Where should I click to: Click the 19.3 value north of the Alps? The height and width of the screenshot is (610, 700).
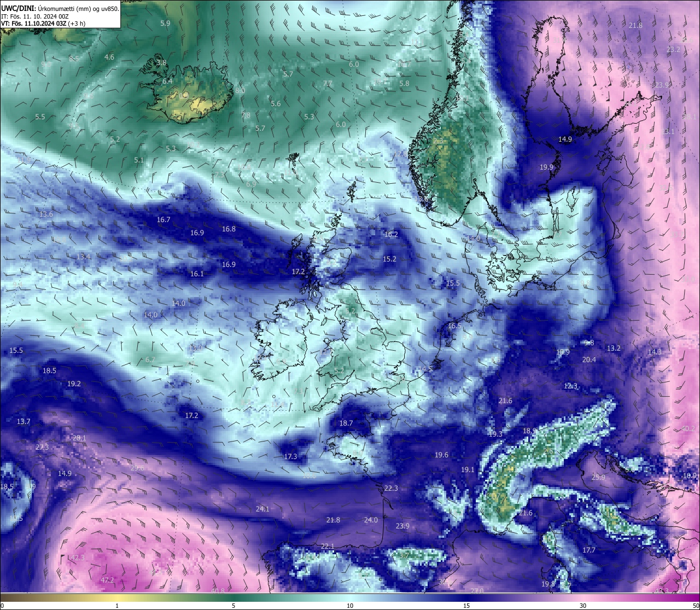pyautogui.click(x=495, y=433)
